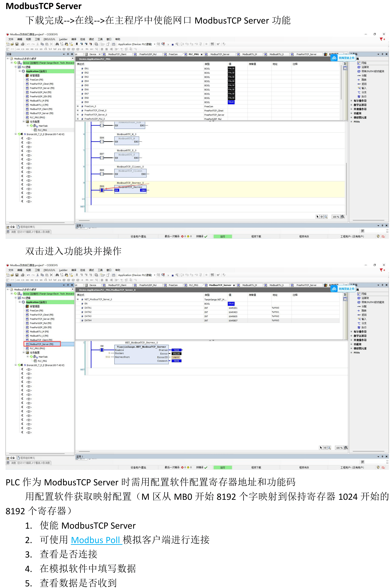Viewport: 391px width, 588px height.
Task: Open the 文件 menu in the PLC_PRG window
Action: 11,39
